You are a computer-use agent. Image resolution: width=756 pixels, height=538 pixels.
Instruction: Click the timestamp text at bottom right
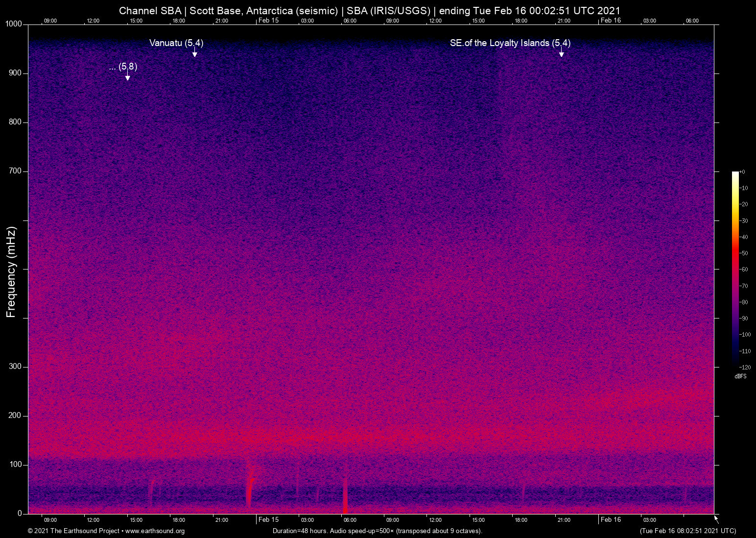coord(687,531)
